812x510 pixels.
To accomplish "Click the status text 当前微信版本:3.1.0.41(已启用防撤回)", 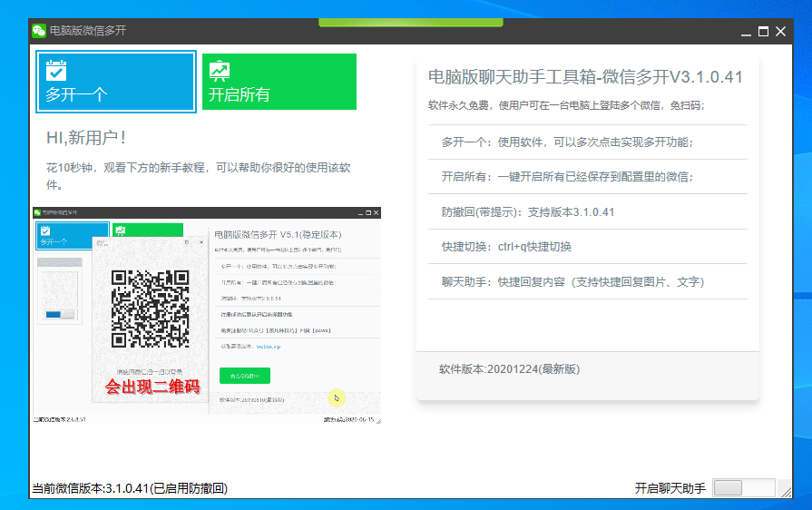I will pyautogui.click(x=130, y=488).
